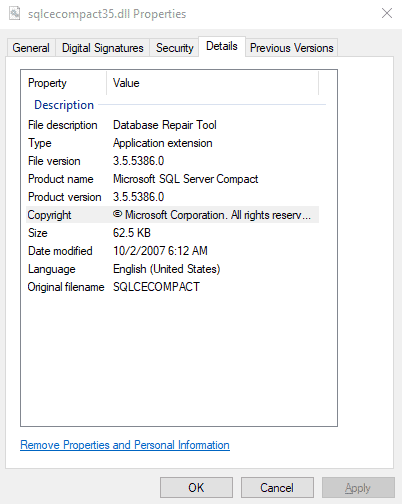This screenshot has height=504, width=402.
Task: Select the Type property label
Action: 40,143
